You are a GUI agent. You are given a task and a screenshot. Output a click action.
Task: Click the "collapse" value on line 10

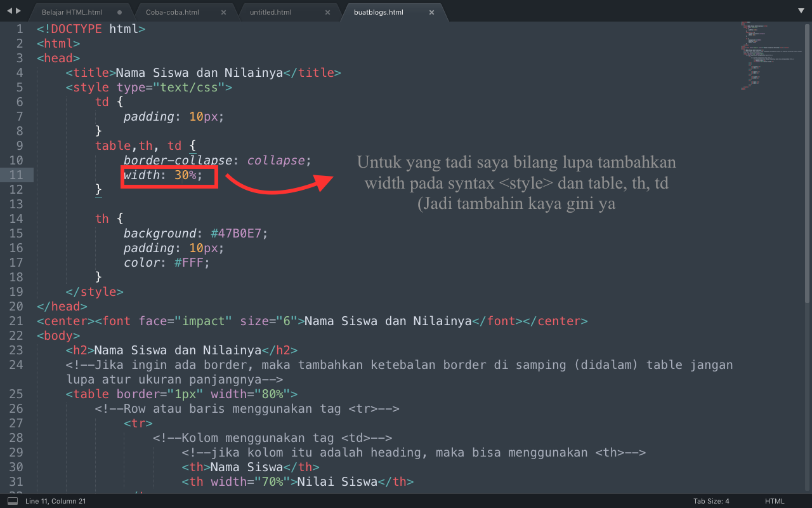(277, 160)
